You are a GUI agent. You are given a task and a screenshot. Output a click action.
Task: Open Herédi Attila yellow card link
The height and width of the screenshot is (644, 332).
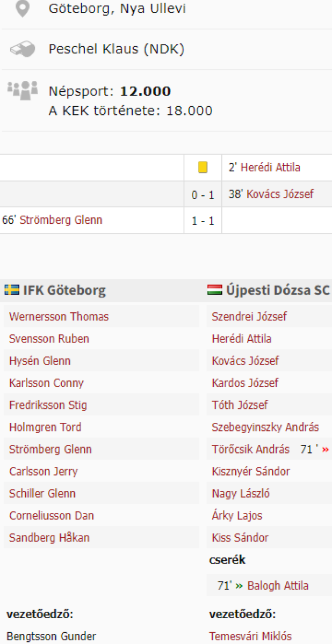(270, 167)
